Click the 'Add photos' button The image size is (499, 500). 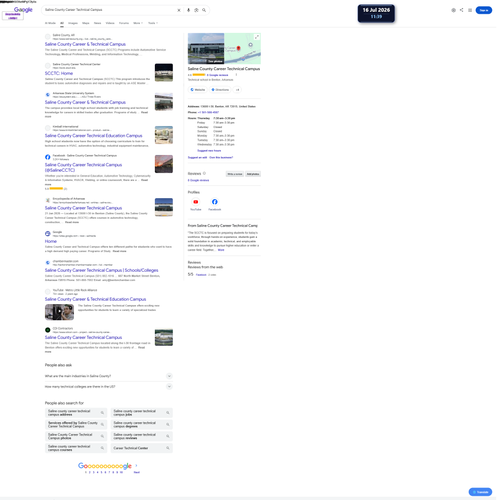(253, 174)
